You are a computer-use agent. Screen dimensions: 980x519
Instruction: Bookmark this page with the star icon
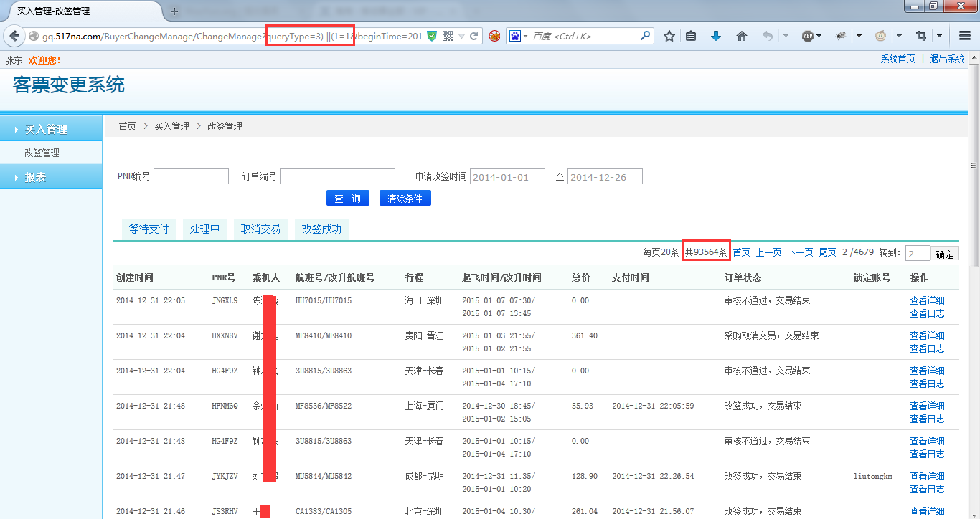click(x=669, y=36)
